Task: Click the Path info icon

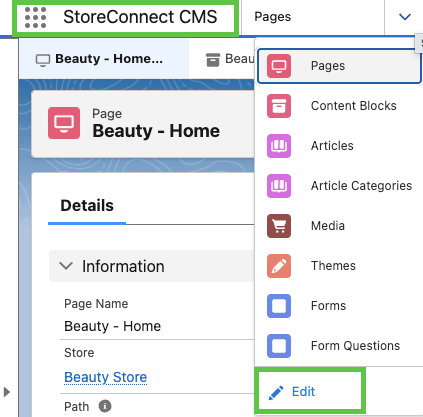Action: pyautogui.click(x=105, y=406)
